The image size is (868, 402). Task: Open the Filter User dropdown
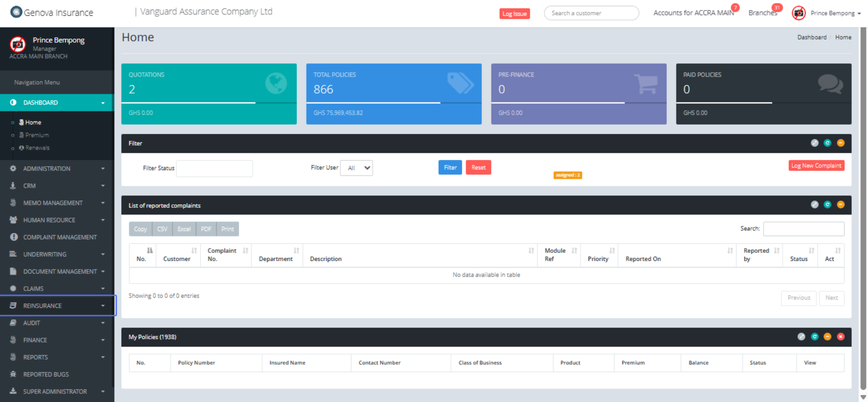(357, 168)
